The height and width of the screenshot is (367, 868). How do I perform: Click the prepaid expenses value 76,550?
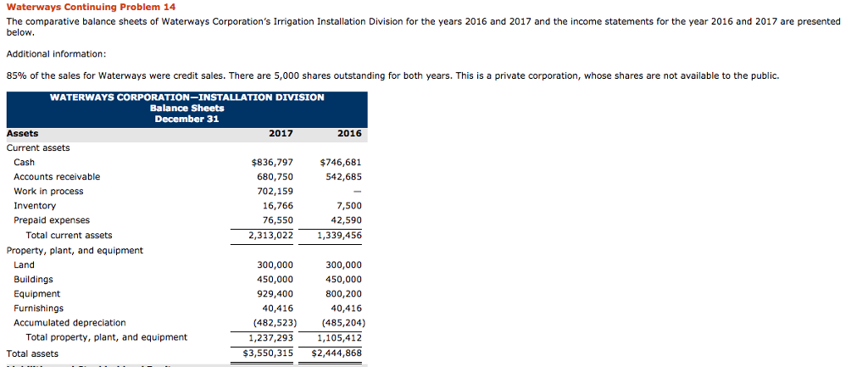pyautogui.click(x=278, y=220)
